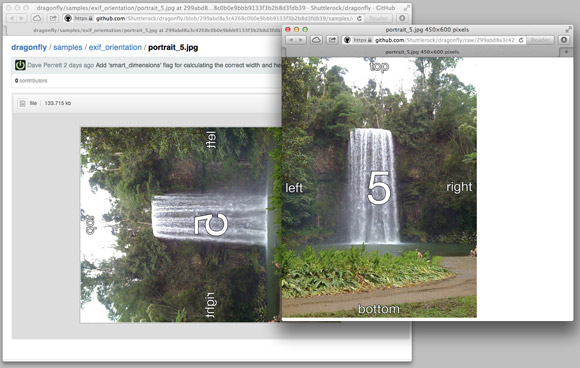
Task: Click the forward arrow in front Safari window
Action: (301, 40)
